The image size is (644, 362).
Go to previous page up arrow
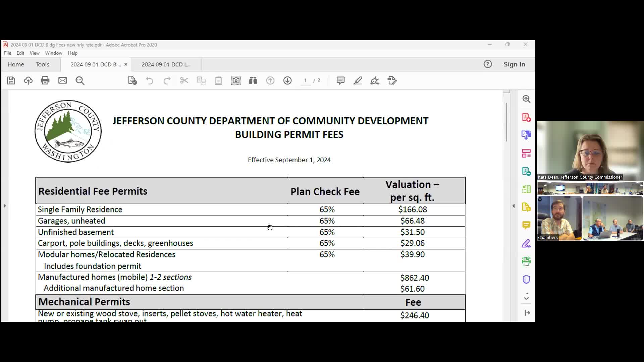pyautogui.click(x=270, y=80)
